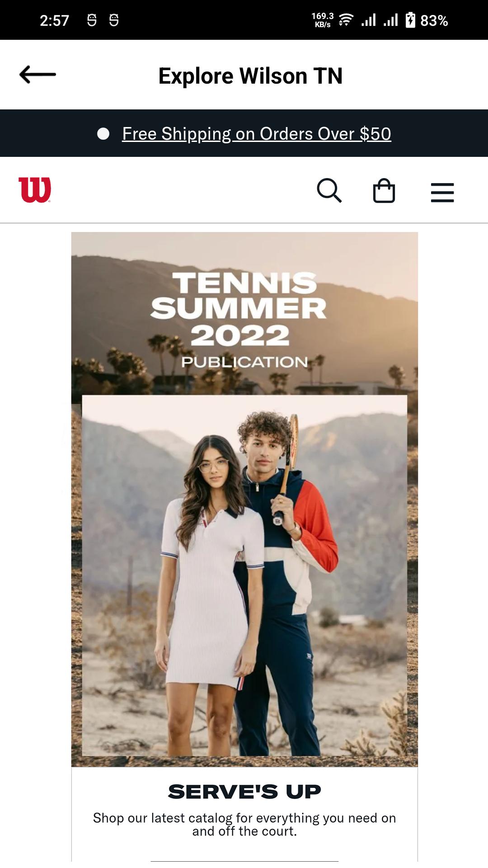This screenshot has height=868, width=488.
Task: Tap the second cellular signal bars icon
Action: click(391, 20)
